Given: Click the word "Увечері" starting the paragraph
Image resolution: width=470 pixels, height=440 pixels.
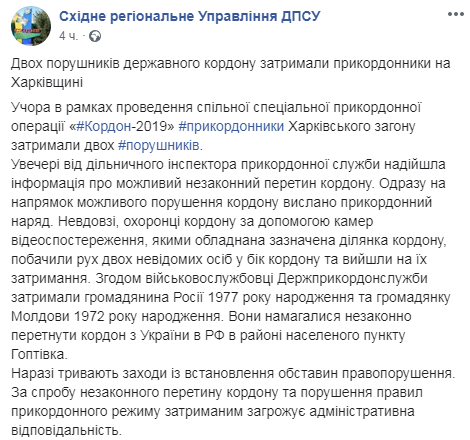Looking at the screenshot, I should (35, 165).
